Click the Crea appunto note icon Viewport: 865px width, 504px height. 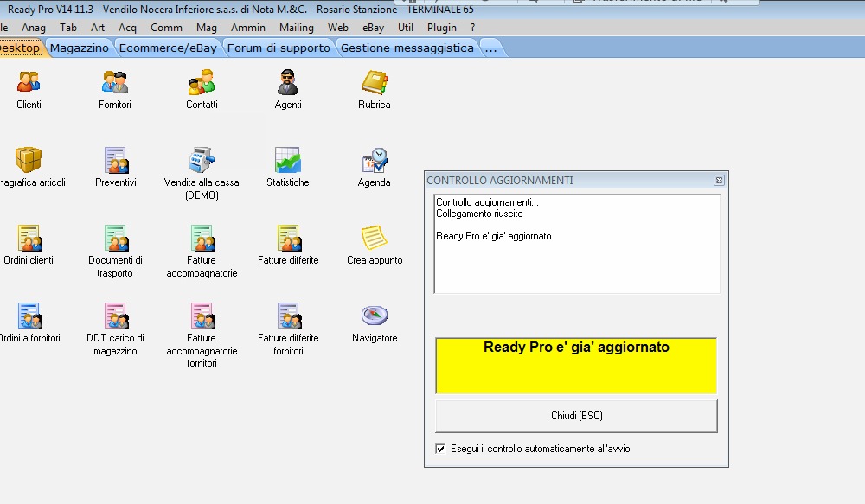(374, 238)
